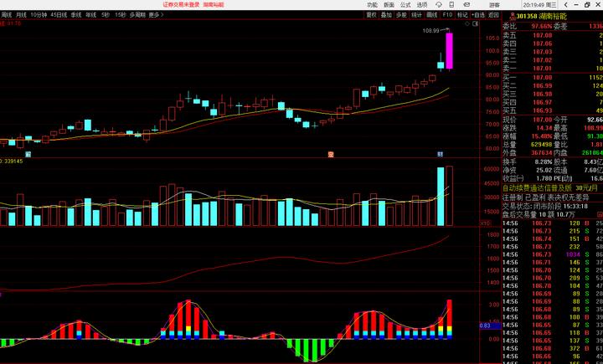Expand the 更多 periods list

click(x=156, y=14)
